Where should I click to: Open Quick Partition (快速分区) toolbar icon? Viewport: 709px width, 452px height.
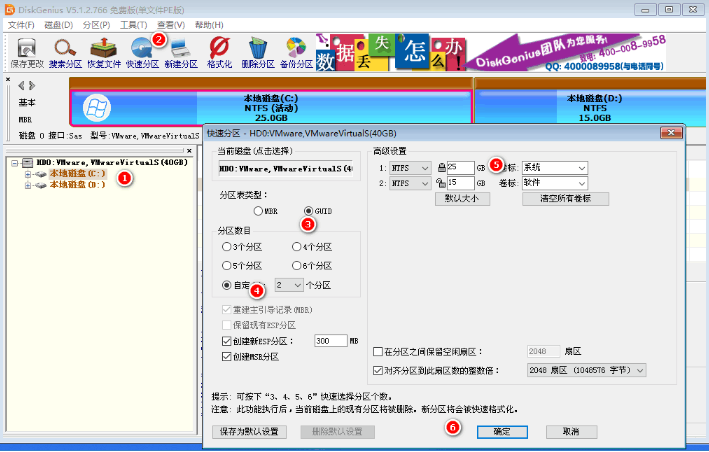(x=142, y=53)
